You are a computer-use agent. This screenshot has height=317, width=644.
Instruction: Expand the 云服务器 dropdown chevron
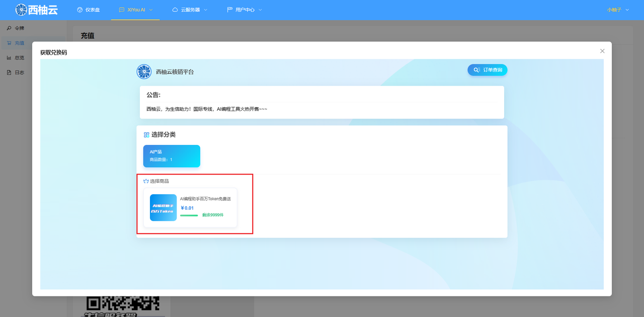(205, 10)
